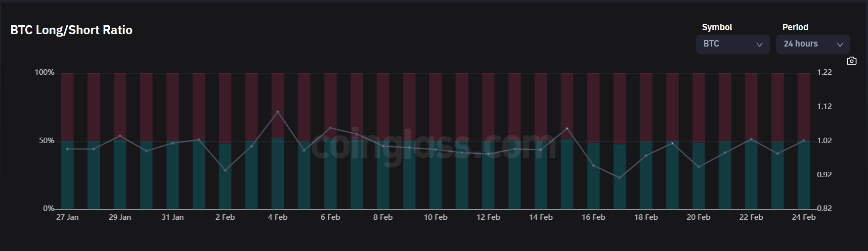Screen dimensions: 868x251
Task: Click the 0% left axis label
Action: point(49,208)
